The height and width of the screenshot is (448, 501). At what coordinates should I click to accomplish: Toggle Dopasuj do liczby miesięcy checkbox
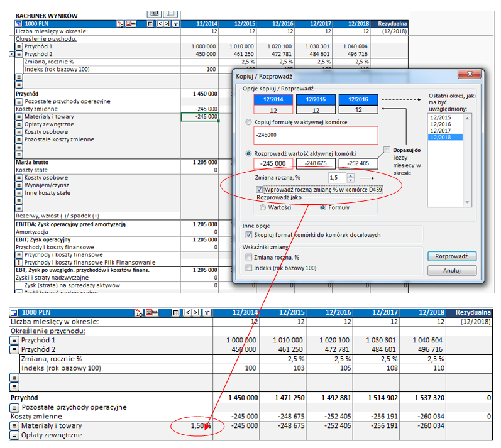[387, 150]
